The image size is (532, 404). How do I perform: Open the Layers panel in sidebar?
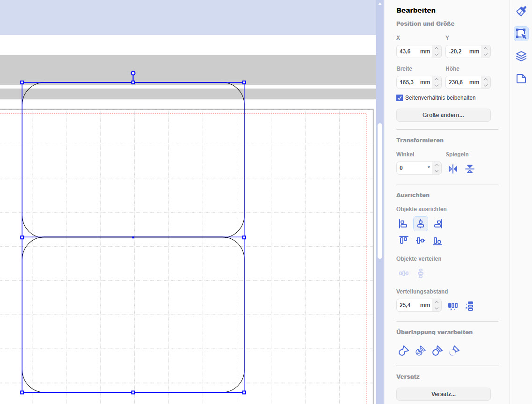pyautogui.click(x=521, y=56)
